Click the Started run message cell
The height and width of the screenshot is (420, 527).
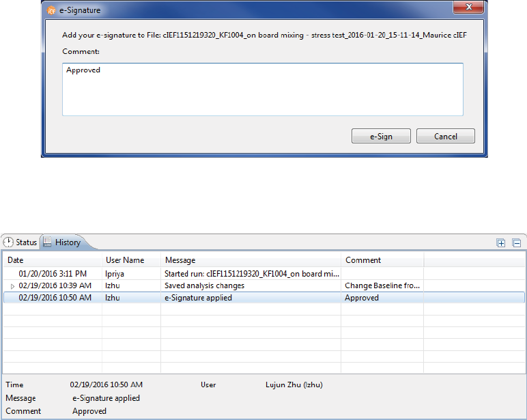251,274
